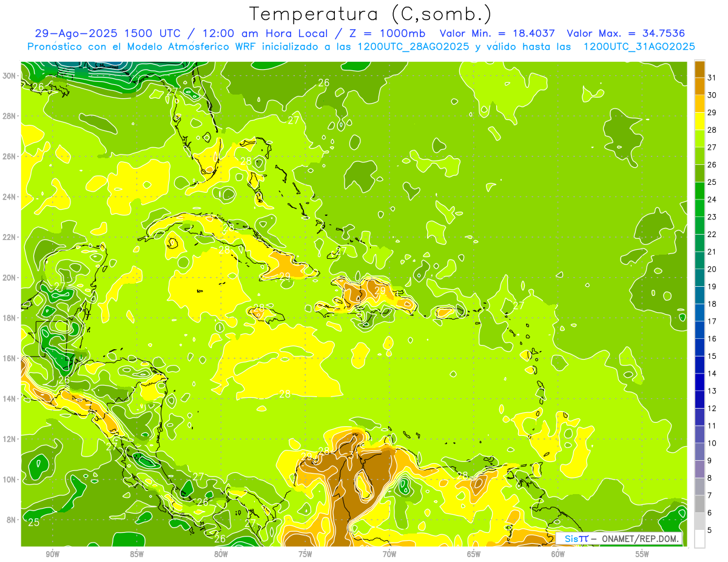Click the '14N' latitude axis label
Viewport: 728px width, 562px height.
click(x=9, y=399)
